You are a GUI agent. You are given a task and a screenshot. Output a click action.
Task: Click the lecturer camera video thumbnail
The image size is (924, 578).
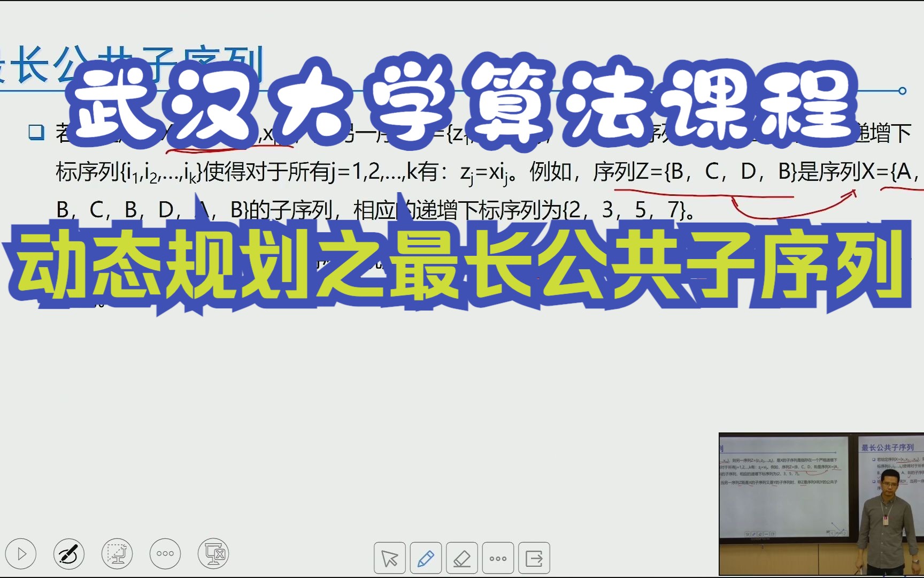coord(821,504)
